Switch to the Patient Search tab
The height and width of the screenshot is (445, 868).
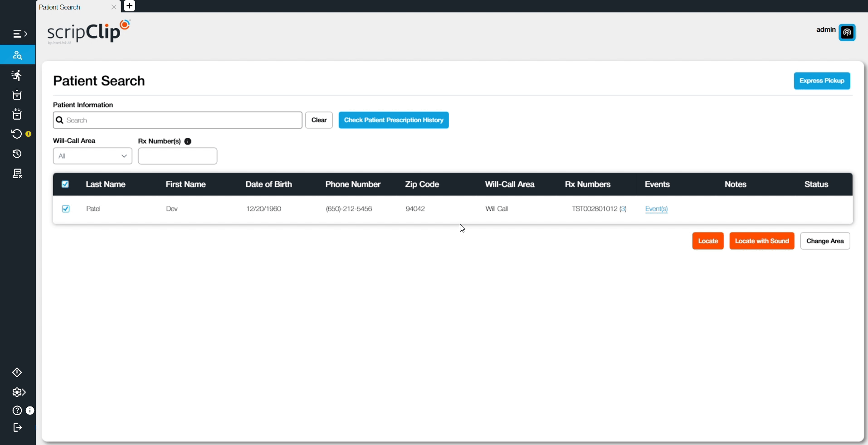59,7
